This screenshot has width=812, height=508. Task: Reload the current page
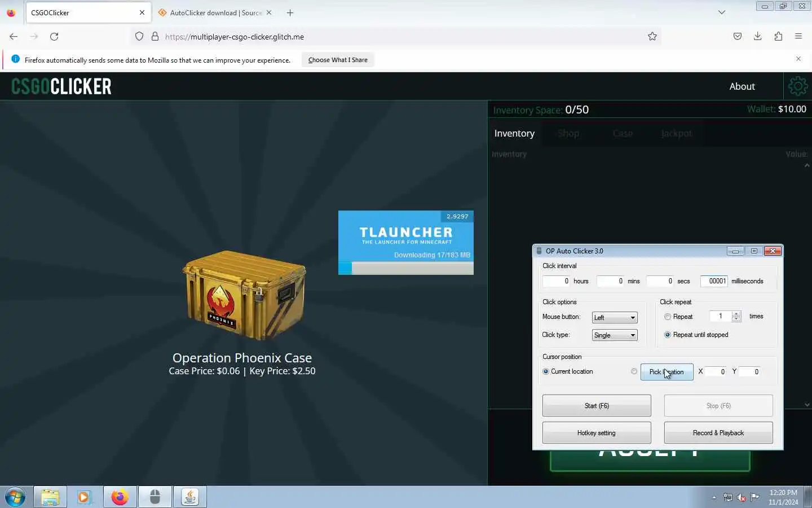tap(54, 37)
